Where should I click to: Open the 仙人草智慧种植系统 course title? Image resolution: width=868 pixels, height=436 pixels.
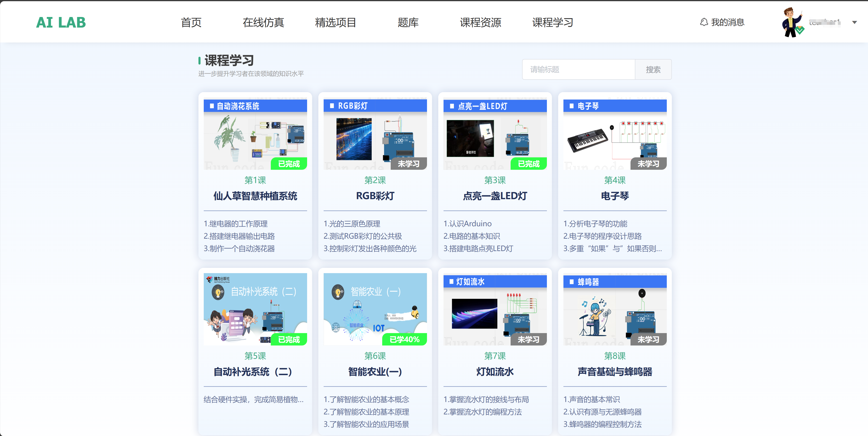(x=255, y=196)
